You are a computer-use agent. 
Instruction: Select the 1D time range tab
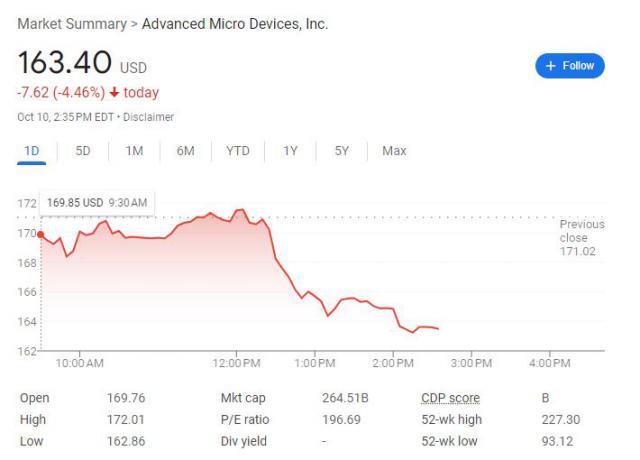coord(31,151)
